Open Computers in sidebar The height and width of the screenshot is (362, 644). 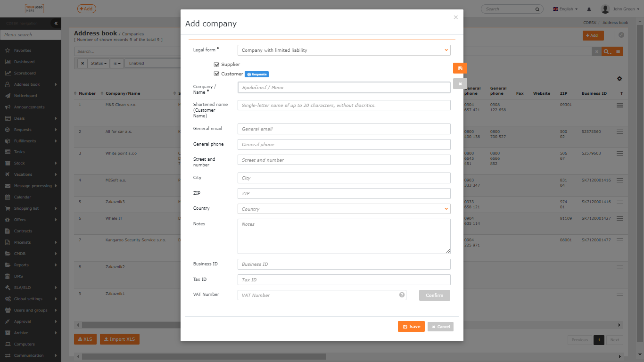[25, 344]
